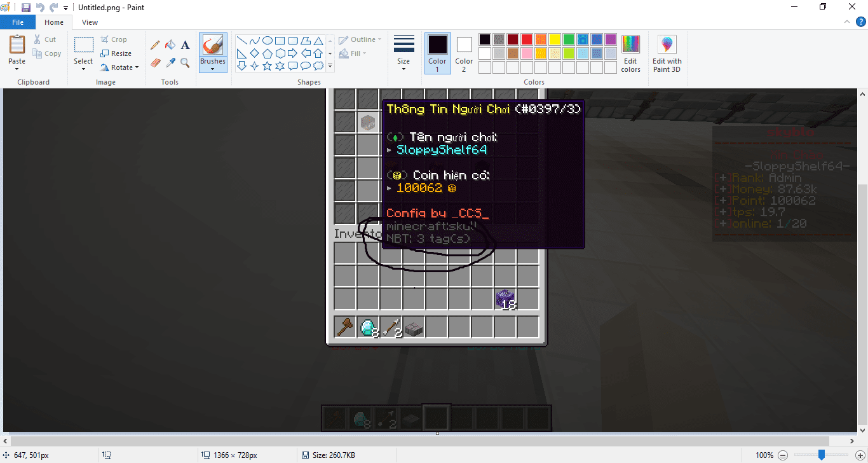Viewport: 868px width, 463px height.
Task: Open the line Size dropdown
Action: (x=403, y=53)
